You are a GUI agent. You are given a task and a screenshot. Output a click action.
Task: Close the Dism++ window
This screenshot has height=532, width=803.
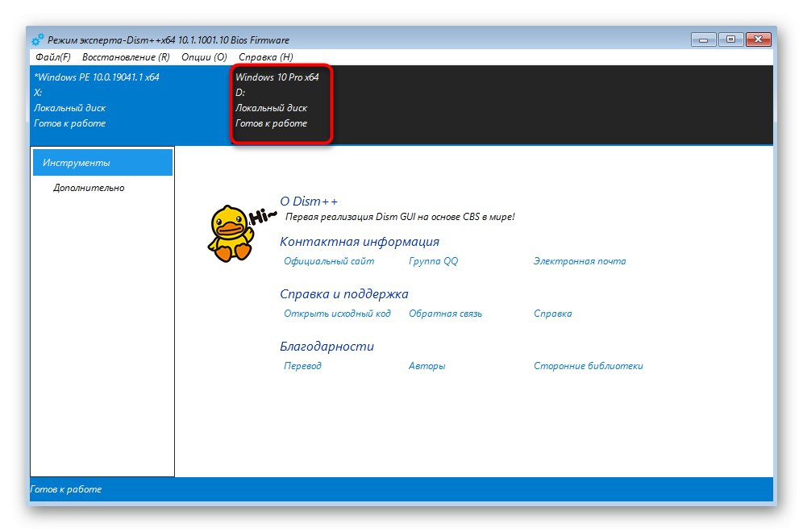[x=759, y=40]
